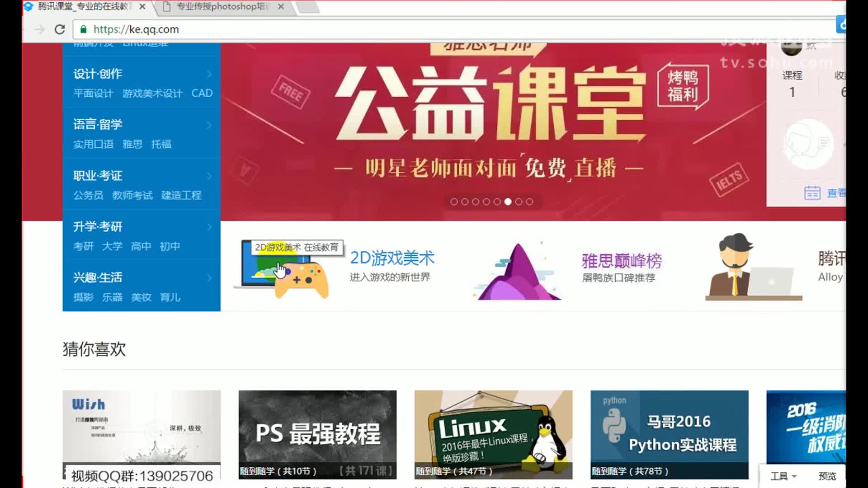This screenshot has width=868, height=488.
Task: Open the 2D游戏美术 title link
Action: tap(392, 258)
